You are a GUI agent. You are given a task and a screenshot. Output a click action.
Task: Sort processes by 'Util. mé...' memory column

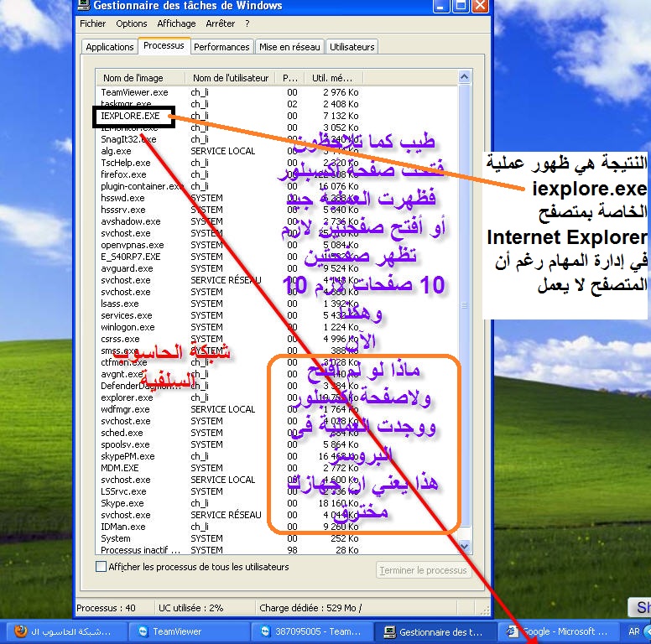coord(332,78)
